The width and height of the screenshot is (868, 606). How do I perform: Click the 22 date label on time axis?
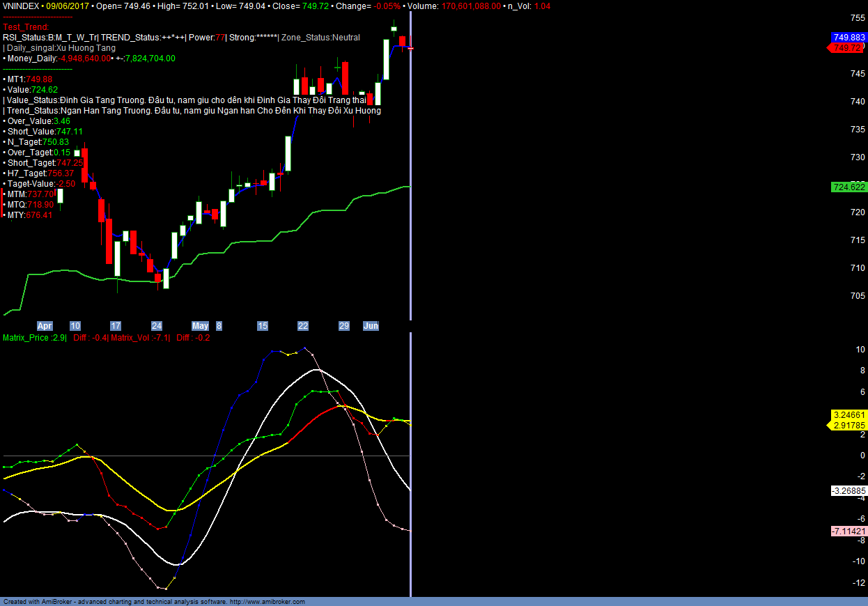(x=303, y=326)
